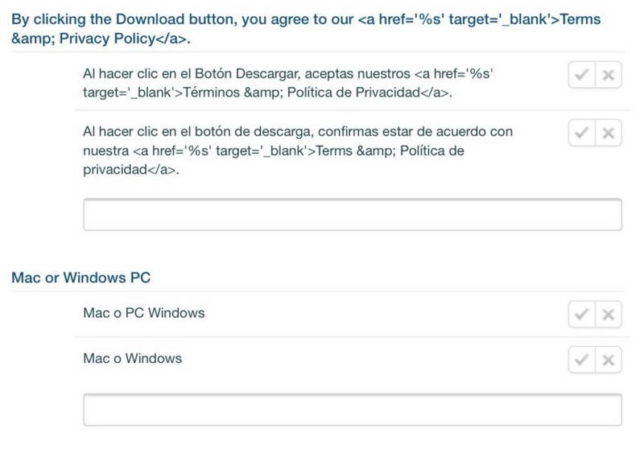Dismiss the 'Mac o Windows' translation with X
The image size is (640, 449).
click(x=607, y=359)
